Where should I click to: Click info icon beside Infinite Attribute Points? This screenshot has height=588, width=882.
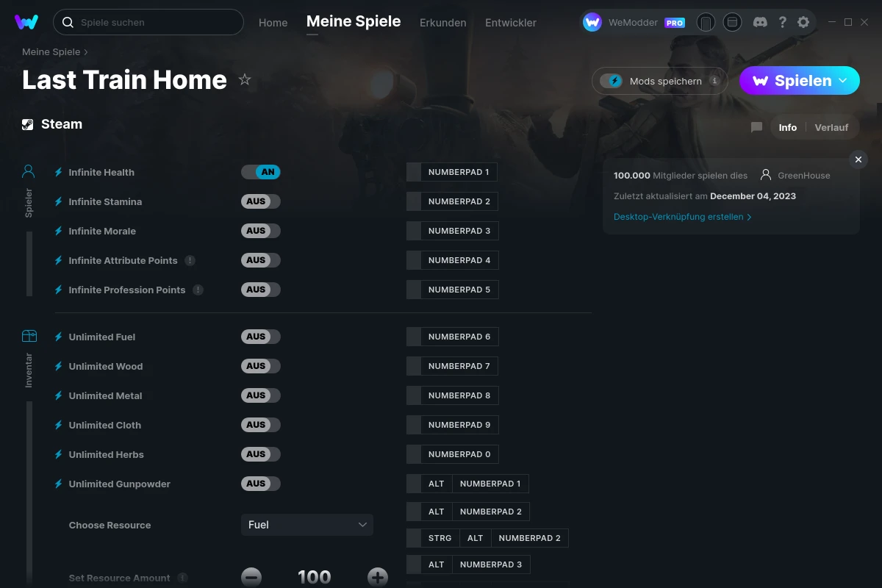click(190, 260)
